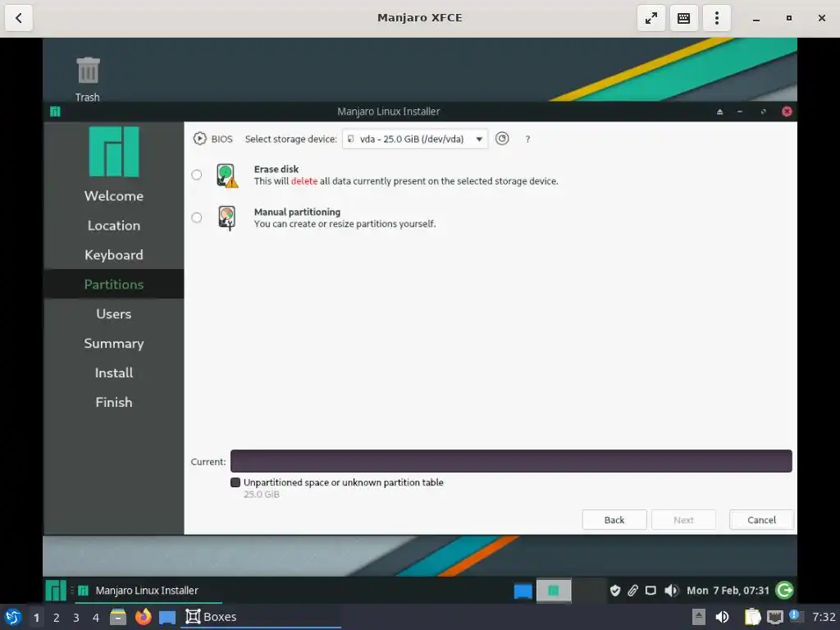
Task: Click the guest volume speaker icon
Action: (x=671, y=591)
